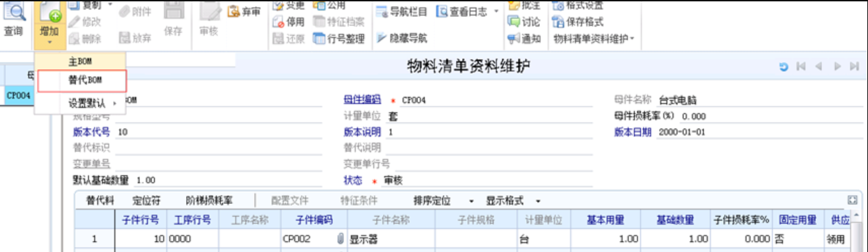Viewport: 868px width, 252px height.
Task: Click the 还原 restore button
Action: pos(289,39)
